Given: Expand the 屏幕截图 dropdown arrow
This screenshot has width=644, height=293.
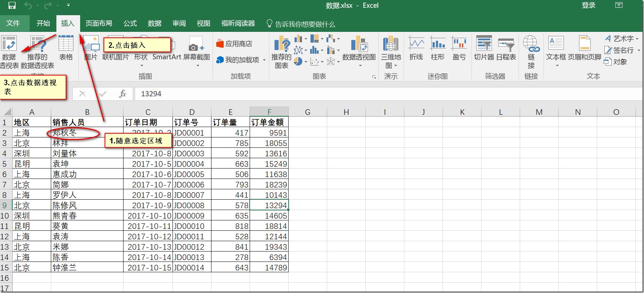Looking at the screenshot, I should point(198,66).
